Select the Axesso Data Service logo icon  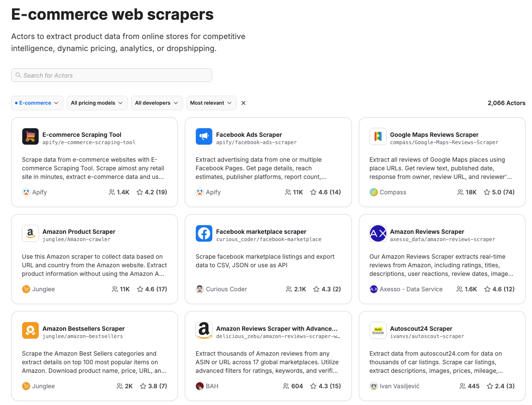pyautogui.click(x=374, y=289)
